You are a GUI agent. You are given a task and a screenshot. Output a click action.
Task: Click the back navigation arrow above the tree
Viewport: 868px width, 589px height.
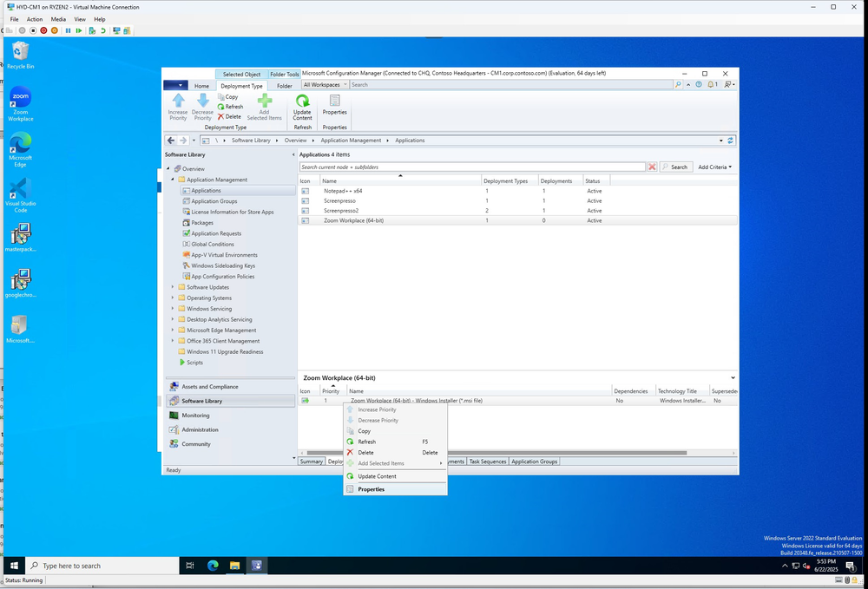click(170, 140)
